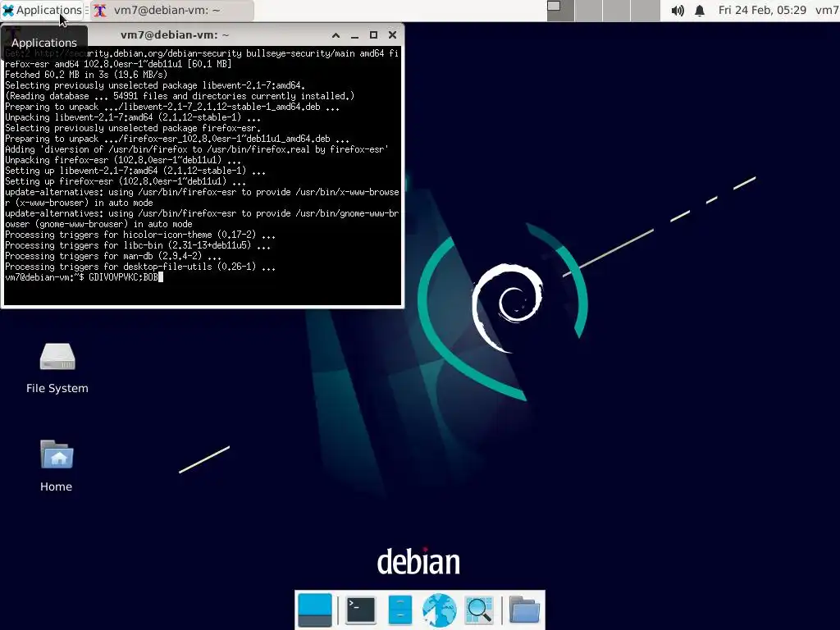840x630 pixels.
Task: Click the Home label text on desktop
Action: click(x=57, y=486)
